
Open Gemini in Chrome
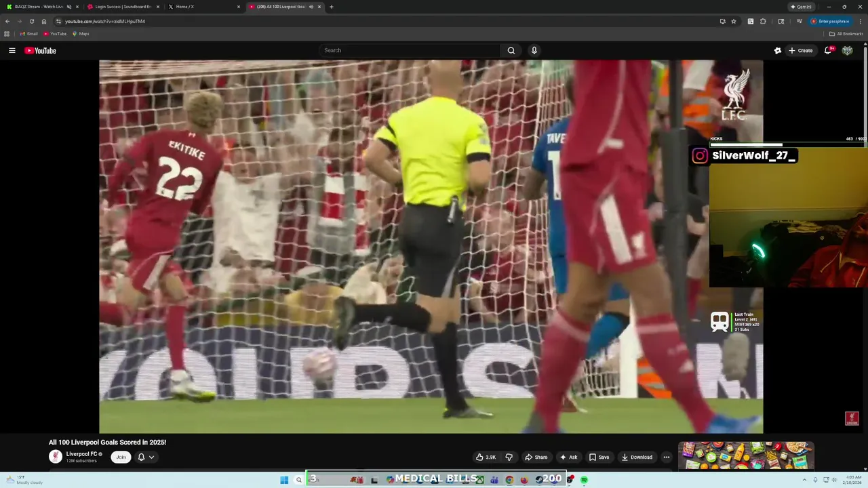pos(801,7)
